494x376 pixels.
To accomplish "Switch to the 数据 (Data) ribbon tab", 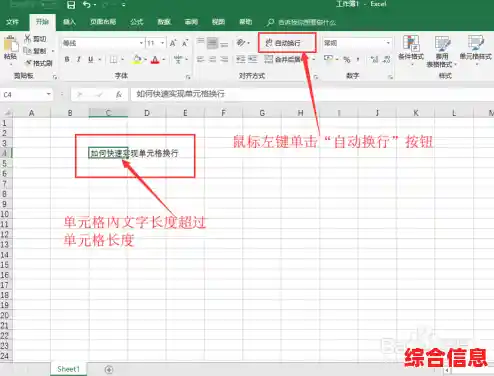I will (164, 22).
